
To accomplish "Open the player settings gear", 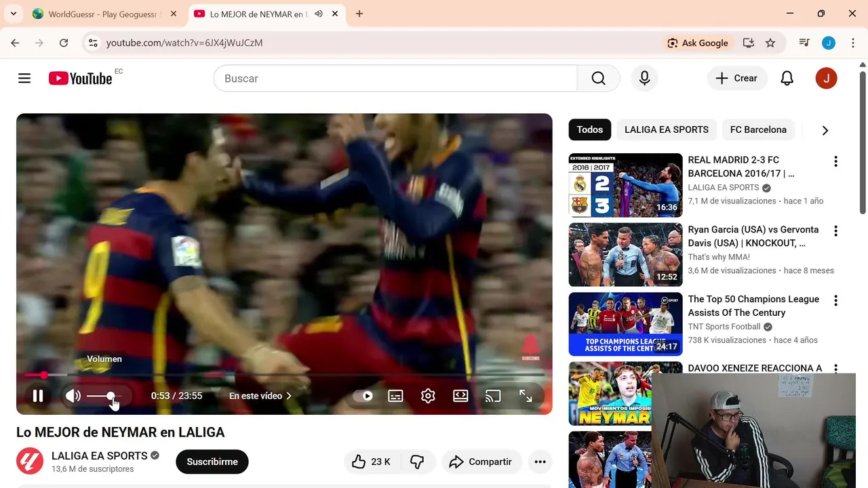I will point(428,396).
